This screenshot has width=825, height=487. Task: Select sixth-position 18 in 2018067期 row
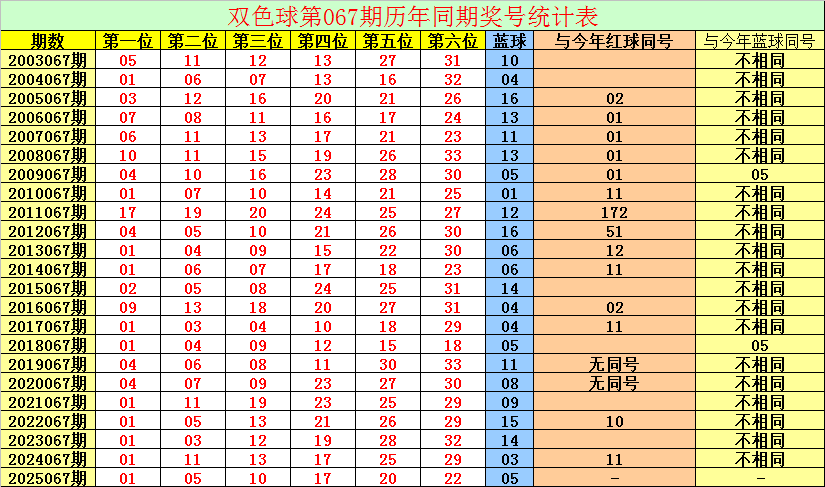coord(452,346)
